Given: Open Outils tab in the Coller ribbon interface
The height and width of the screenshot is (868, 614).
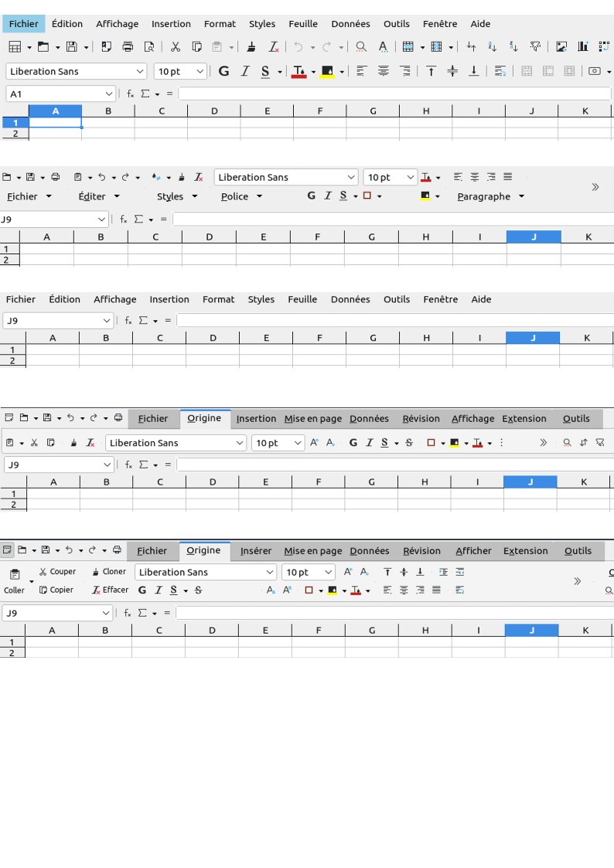Looking at the screenshot, I should 578,551.
